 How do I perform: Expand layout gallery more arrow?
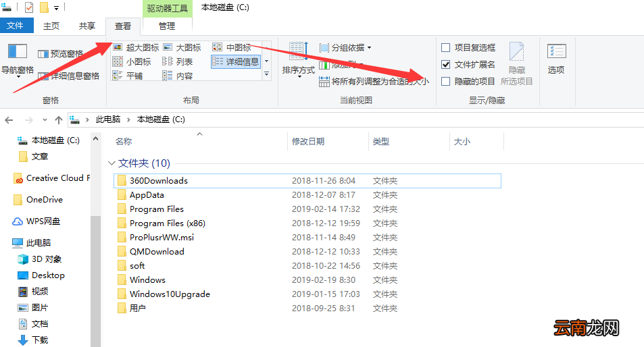[266, 74]
